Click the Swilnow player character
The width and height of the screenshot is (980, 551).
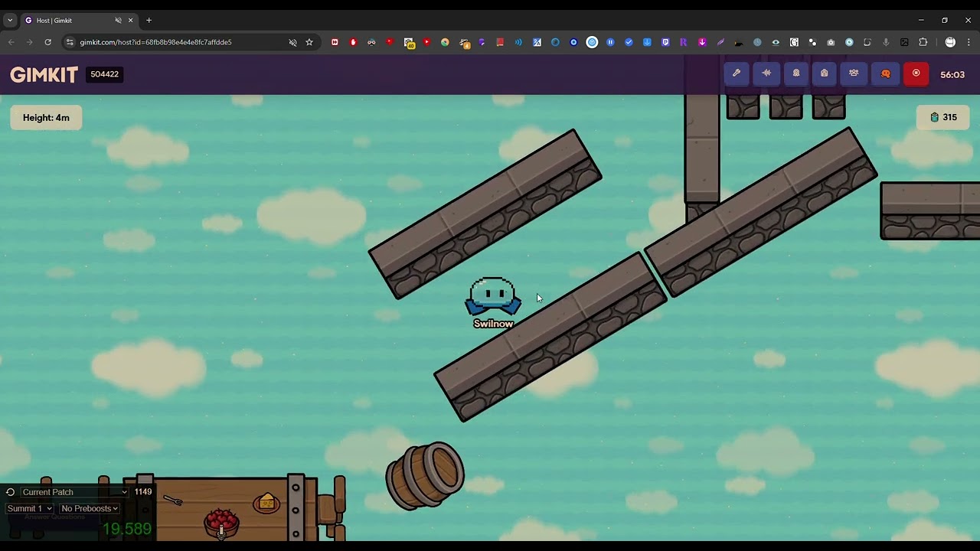493,297
